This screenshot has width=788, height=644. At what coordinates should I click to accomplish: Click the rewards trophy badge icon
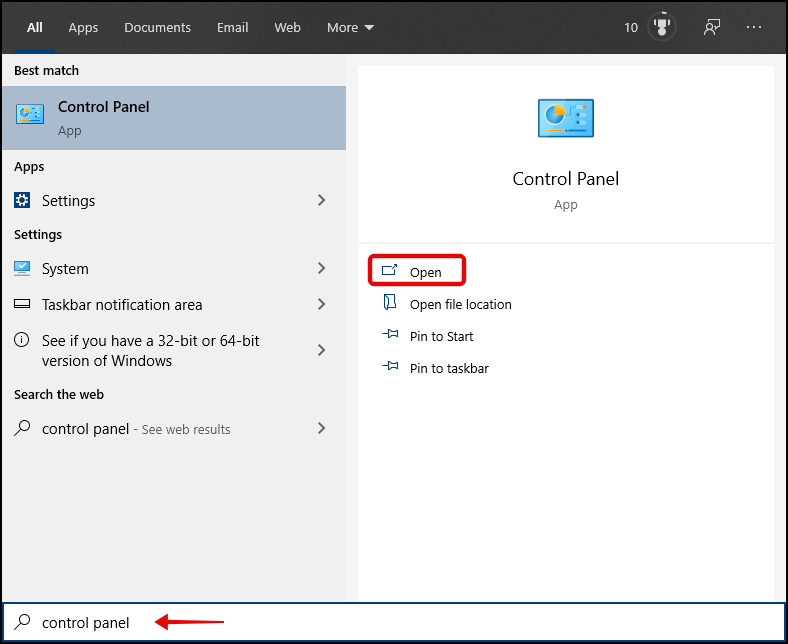[662, 27]
